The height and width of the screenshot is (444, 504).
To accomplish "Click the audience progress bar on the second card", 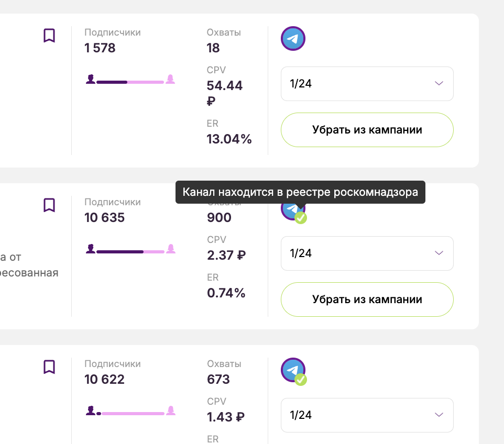I will (x=130, y=251).
